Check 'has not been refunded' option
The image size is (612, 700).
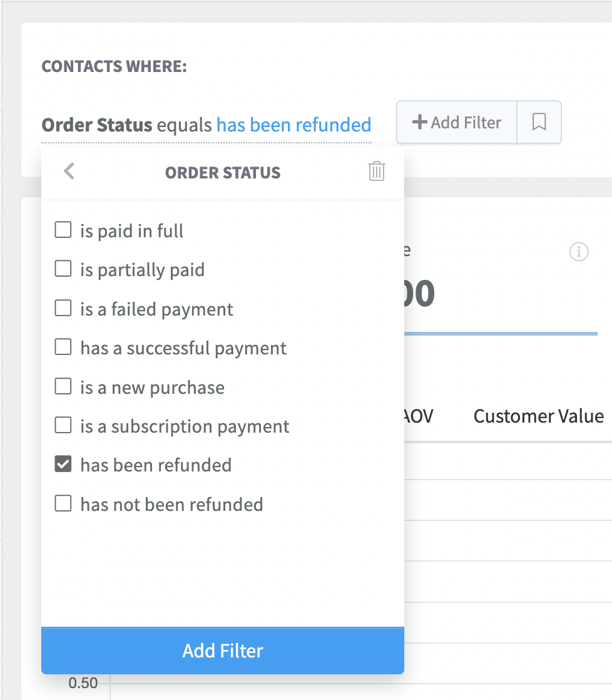pyautogui.click(x=63, y=503)
